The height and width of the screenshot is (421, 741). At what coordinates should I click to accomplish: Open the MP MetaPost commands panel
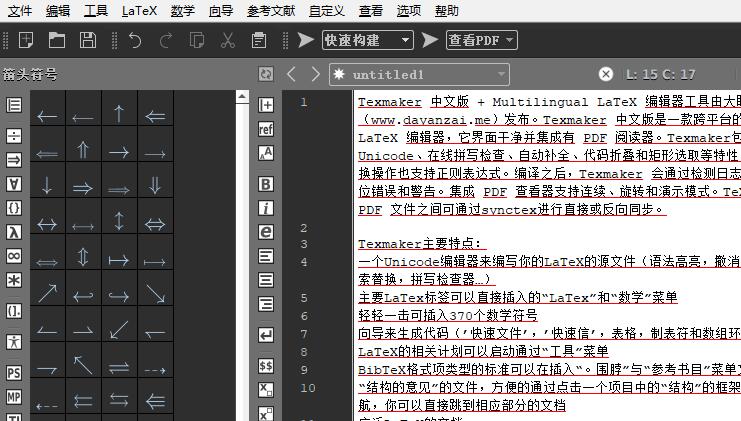[x=14, y=397]
